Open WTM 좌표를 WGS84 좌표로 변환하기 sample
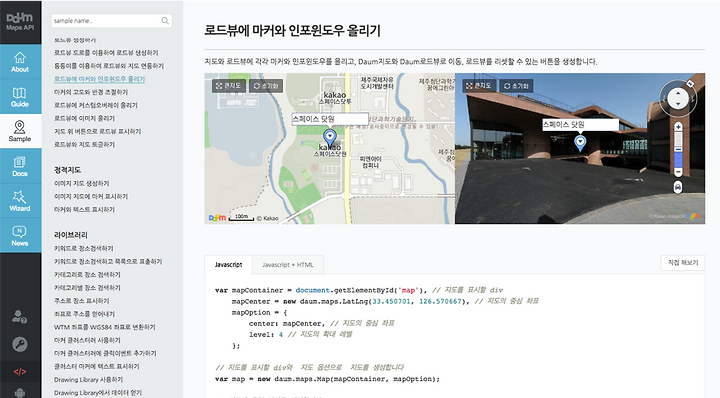This screenshot has width=720, height=398. 105,327
